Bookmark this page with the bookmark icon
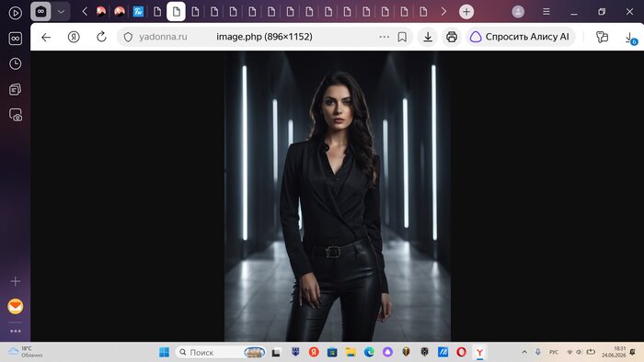 tap(402, 37)
